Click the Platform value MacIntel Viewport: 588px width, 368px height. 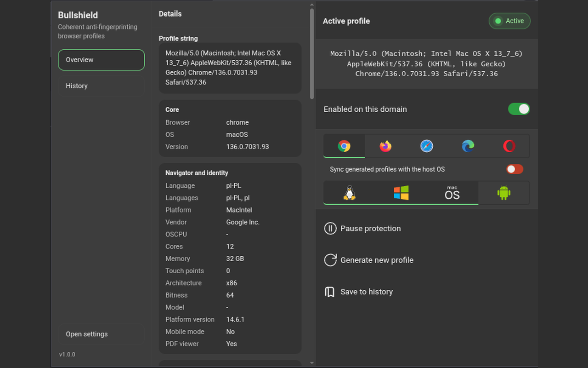239,210
